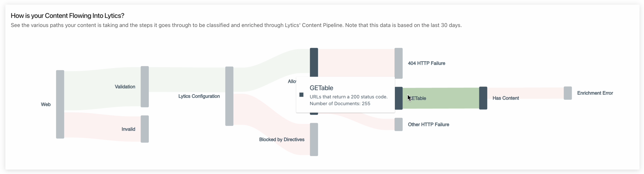Click the Enrichment Error label

595,93
